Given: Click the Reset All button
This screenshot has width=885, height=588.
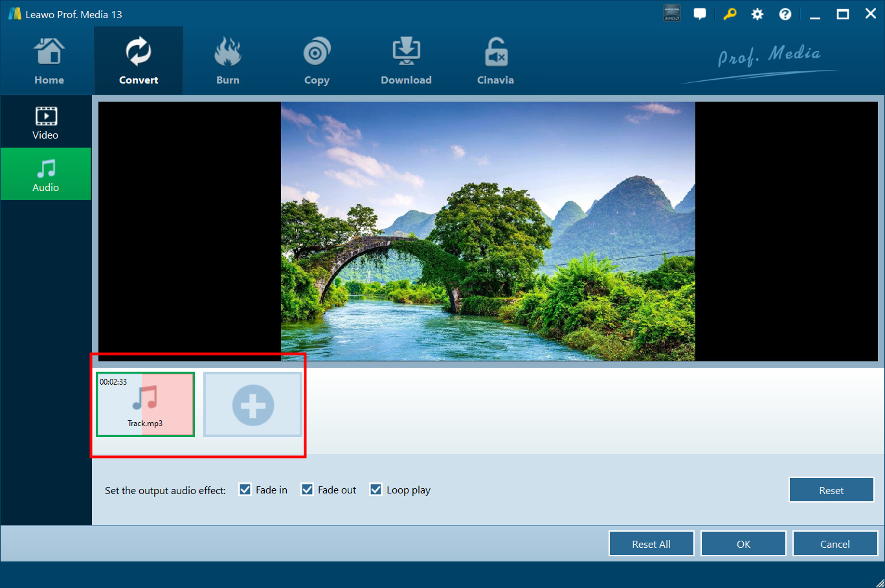Looking at the screenshot, I should 651,544.
